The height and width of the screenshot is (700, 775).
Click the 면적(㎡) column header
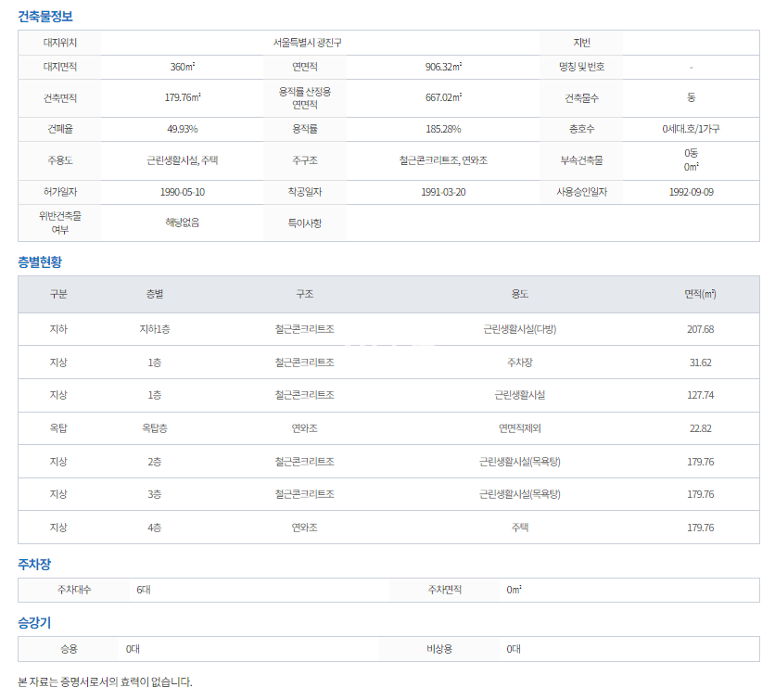pos(700,294)
